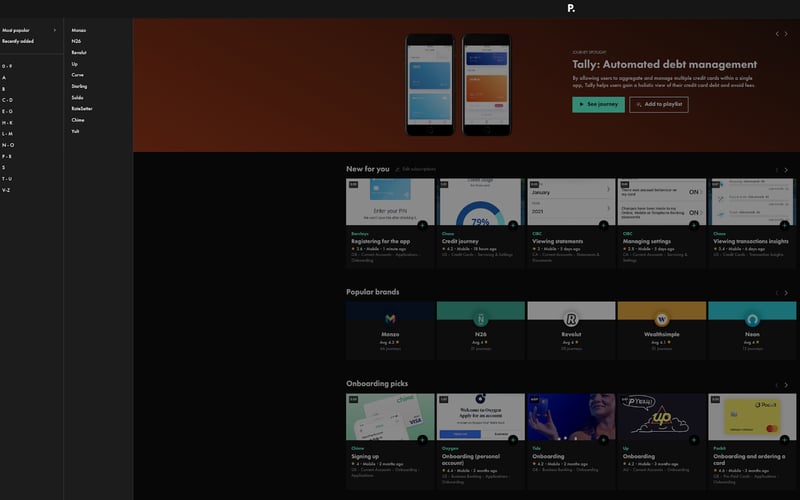800x500 pixels.
Task: Add Managing settings card with the plus icon
Action: point(694,225)
